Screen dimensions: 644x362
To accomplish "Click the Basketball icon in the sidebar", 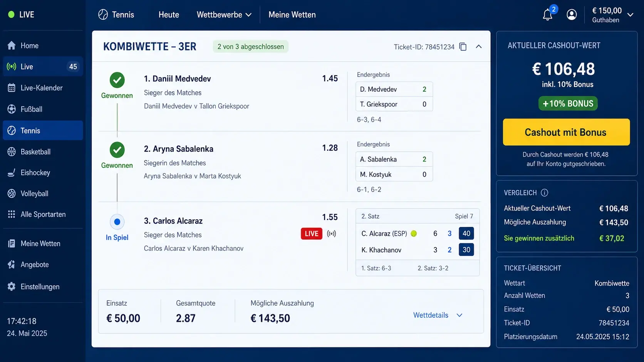I will (12, 152).
